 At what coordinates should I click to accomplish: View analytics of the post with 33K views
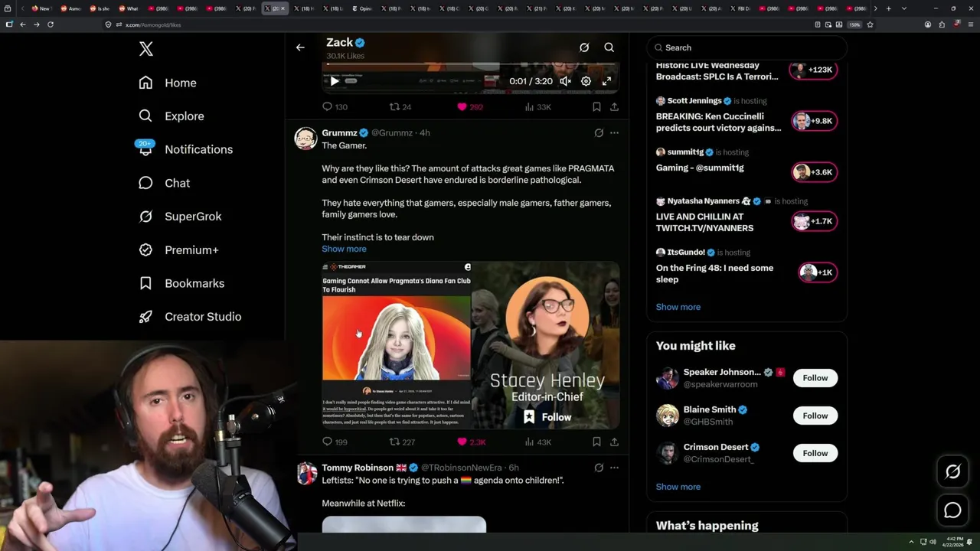pyautogui.click(x=537, y=107)
